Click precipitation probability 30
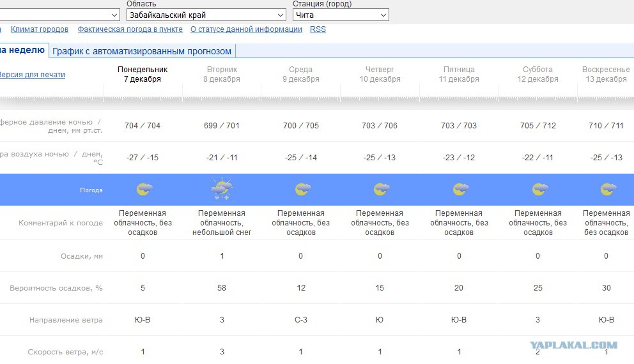The width and height of the screenshot is (634, 364). click(x=606, y=287)
